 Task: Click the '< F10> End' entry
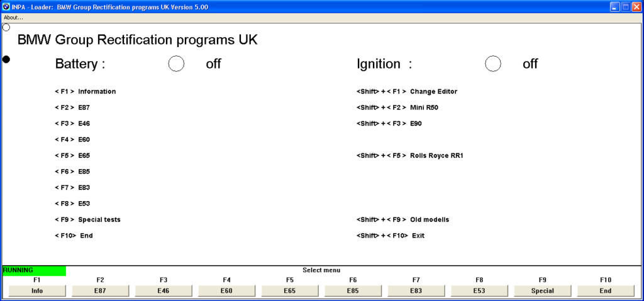point(74,236)
